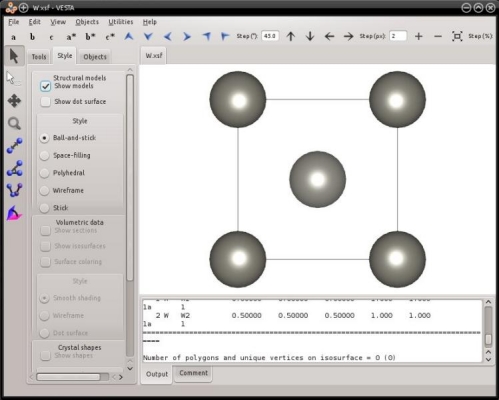
Task: Move structure right with black arrow
Action: click(x=349, y=36)
